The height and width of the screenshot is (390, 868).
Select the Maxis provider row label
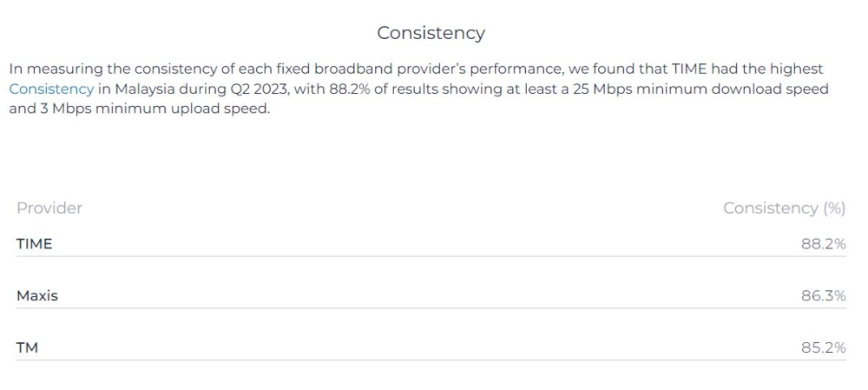point(37,296)
